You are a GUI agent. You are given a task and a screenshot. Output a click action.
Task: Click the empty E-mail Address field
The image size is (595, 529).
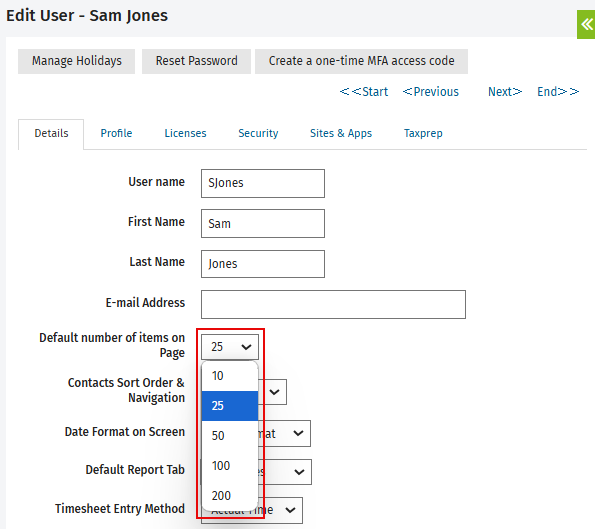333,304
